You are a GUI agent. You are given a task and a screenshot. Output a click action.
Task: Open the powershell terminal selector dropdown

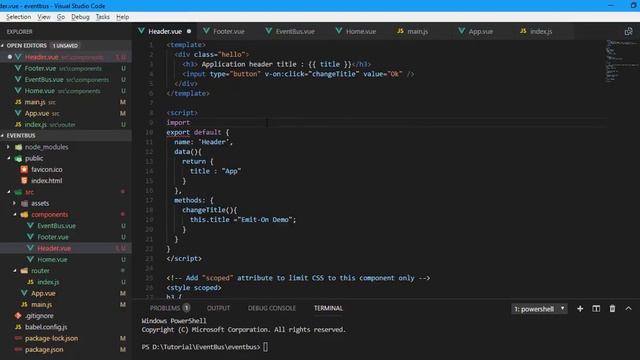click(x=539, y=309)
